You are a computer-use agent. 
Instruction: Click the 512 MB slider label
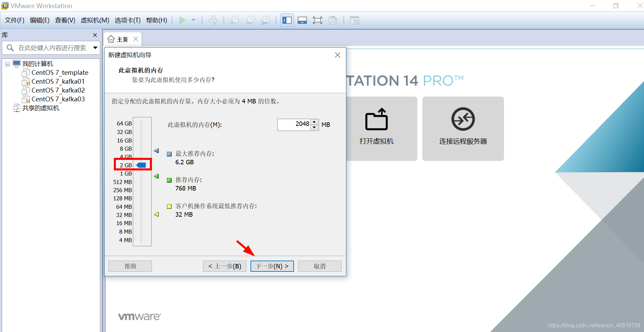(x=122, y=182)
